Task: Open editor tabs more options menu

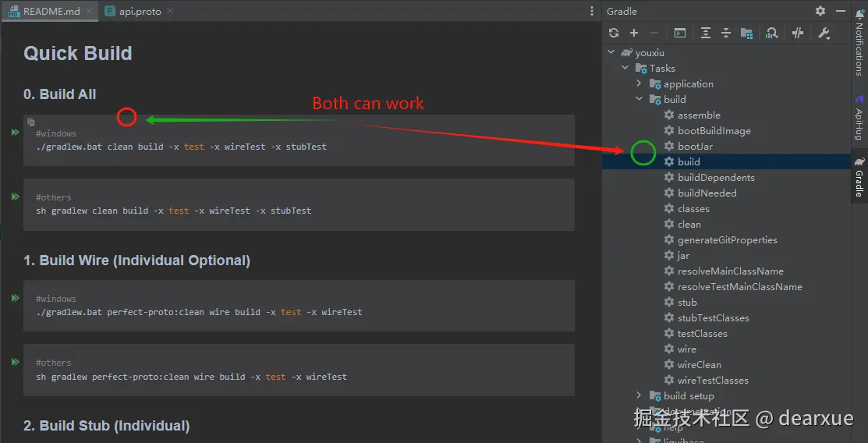Action: [x=593, y=11]
